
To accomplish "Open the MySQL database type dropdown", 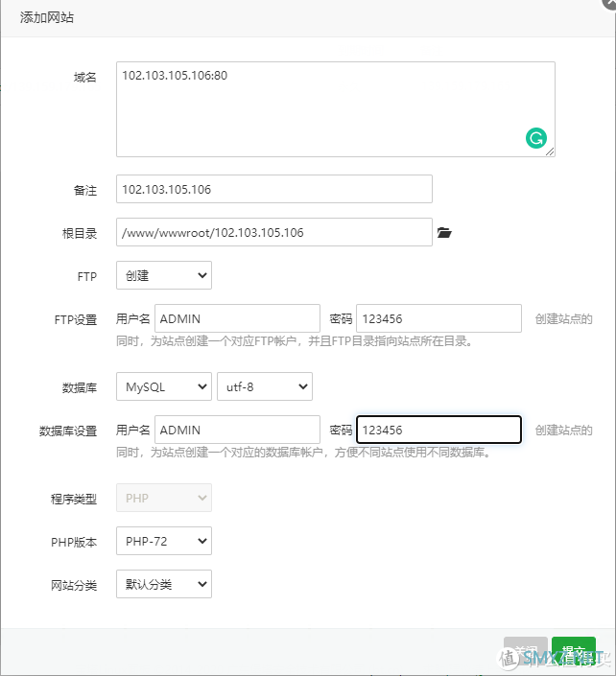I will [164, 386].
